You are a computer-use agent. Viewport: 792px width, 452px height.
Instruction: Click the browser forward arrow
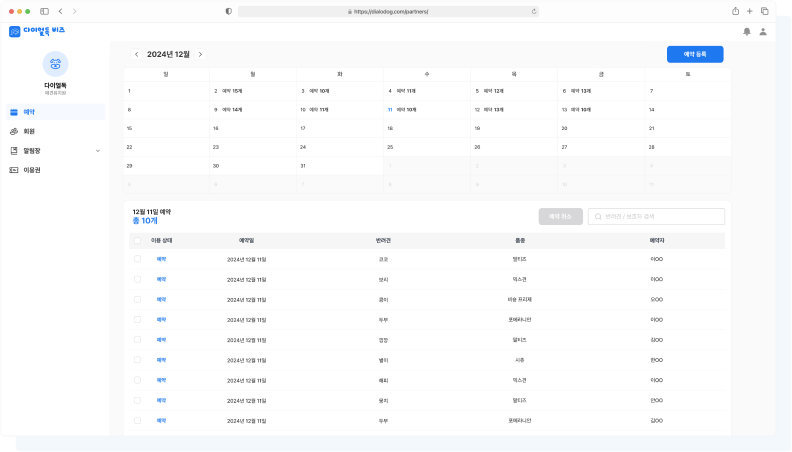click(74, 11)
